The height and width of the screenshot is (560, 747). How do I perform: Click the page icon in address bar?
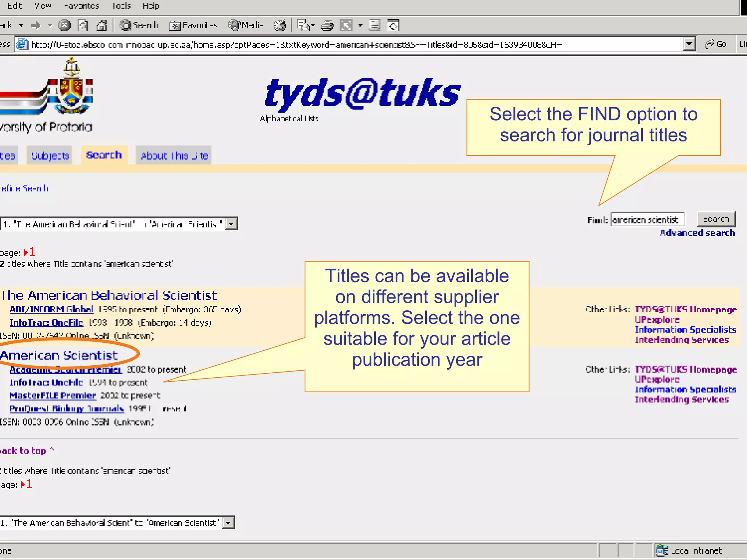click(x=22, y=44)
